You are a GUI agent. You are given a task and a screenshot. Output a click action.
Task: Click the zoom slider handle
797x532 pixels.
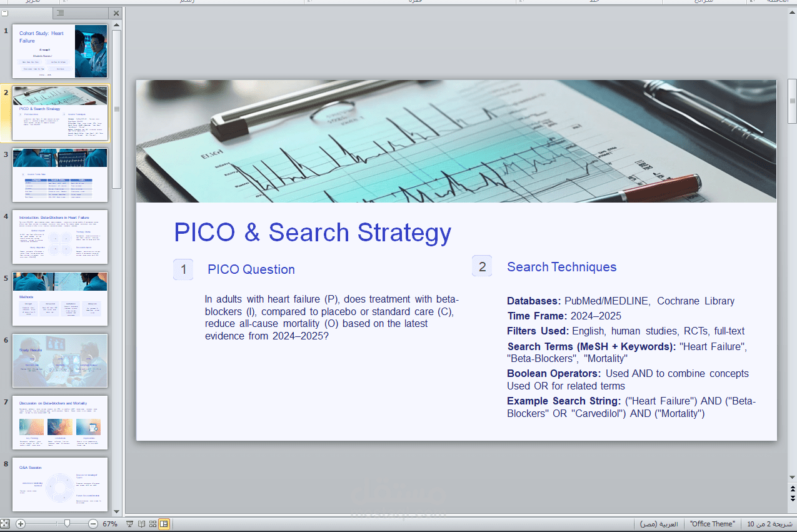tap(67, 524)
